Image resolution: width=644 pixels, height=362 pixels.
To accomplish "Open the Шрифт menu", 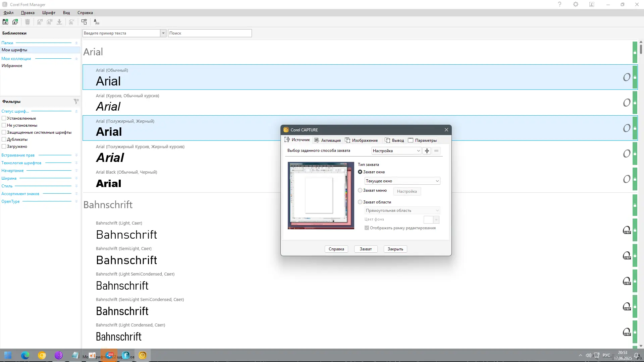I will tap(49, 13).
